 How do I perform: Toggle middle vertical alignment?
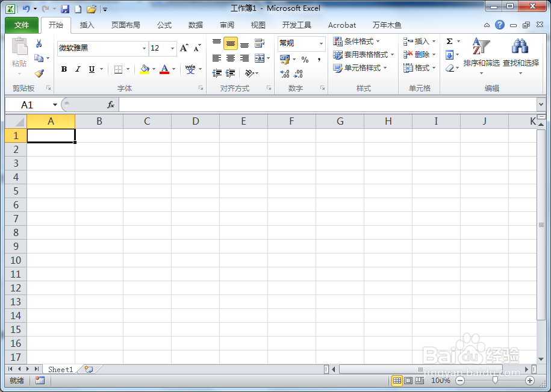(231, 43)
